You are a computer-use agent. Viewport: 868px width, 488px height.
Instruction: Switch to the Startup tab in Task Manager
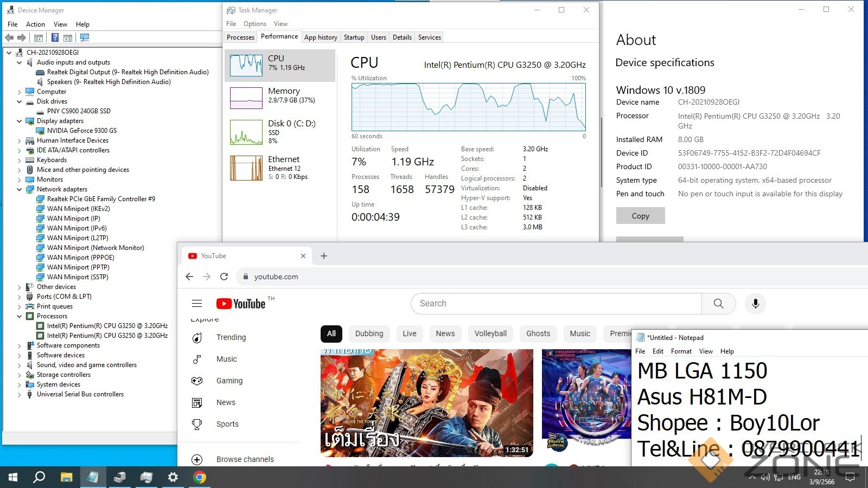[x=354, y=37]
